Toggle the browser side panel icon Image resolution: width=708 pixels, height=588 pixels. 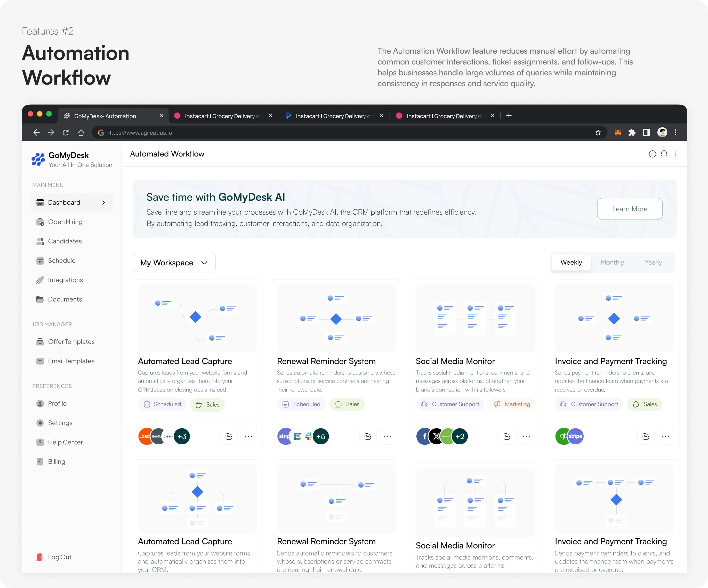coord(646,132)
